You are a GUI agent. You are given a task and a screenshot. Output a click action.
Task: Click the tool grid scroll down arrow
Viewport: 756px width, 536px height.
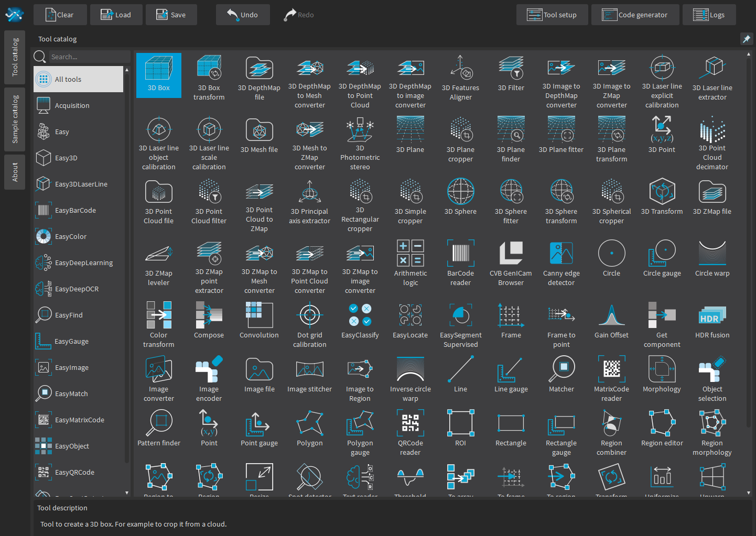point(748,493)
